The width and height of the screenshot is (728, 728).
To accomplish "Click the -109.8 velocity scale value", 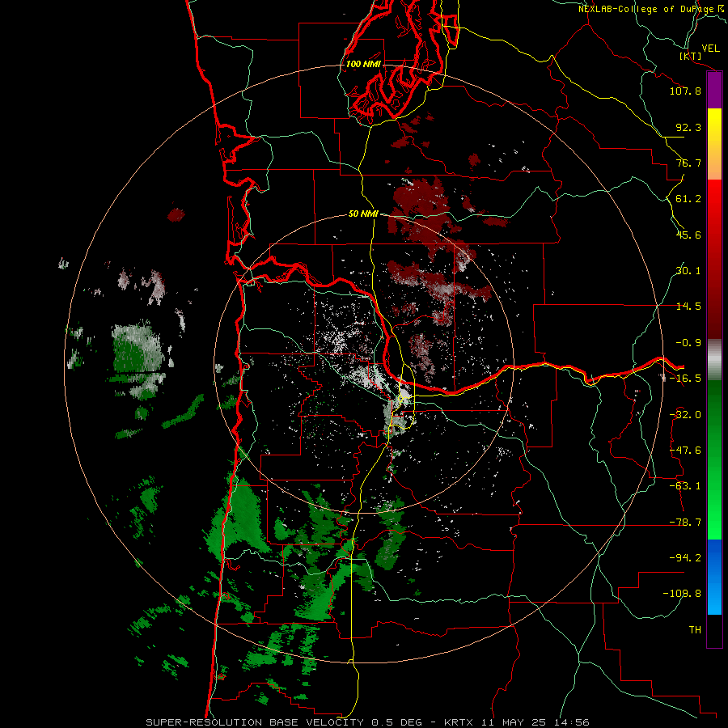I will tap(682, 594).
